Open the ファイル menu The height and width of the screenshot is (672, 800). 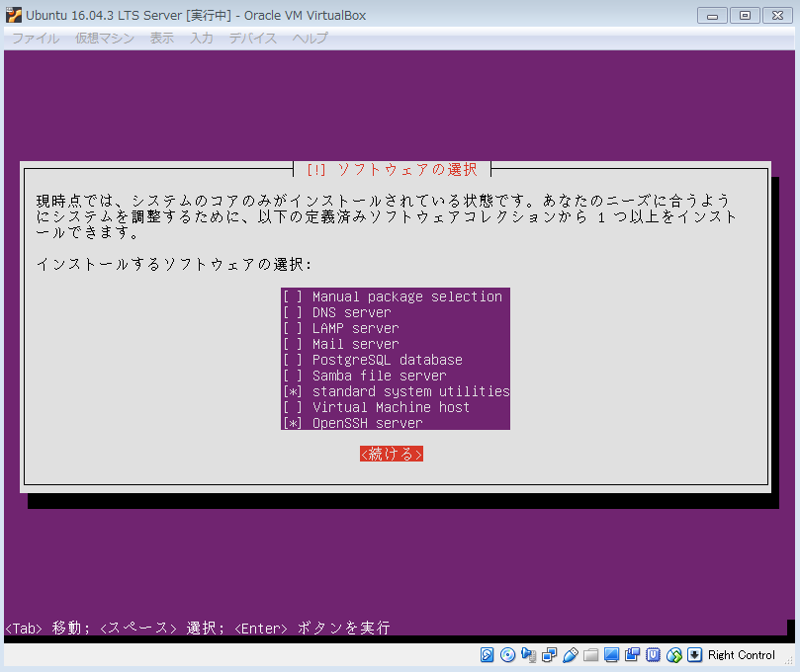(x=36, y=38)
